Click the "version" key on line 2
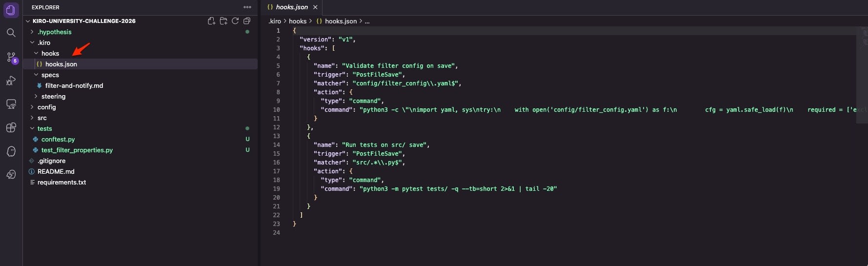The image size is (868, 266). point(315,40)
